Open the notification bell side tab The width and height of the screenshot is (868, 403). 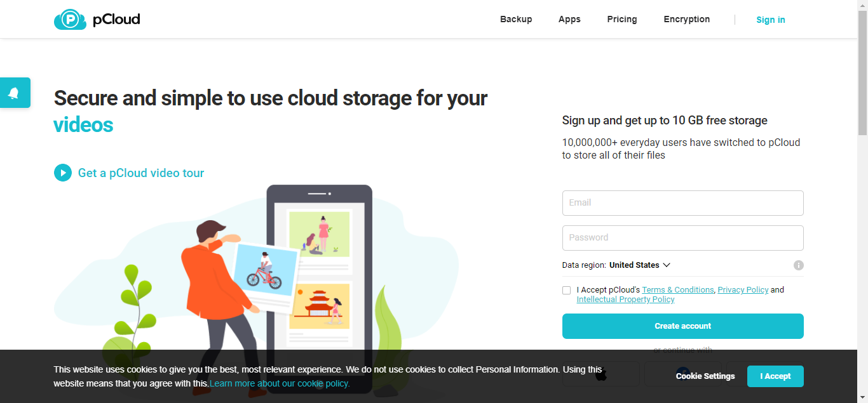pyautogui.click(x=15, y=93)
